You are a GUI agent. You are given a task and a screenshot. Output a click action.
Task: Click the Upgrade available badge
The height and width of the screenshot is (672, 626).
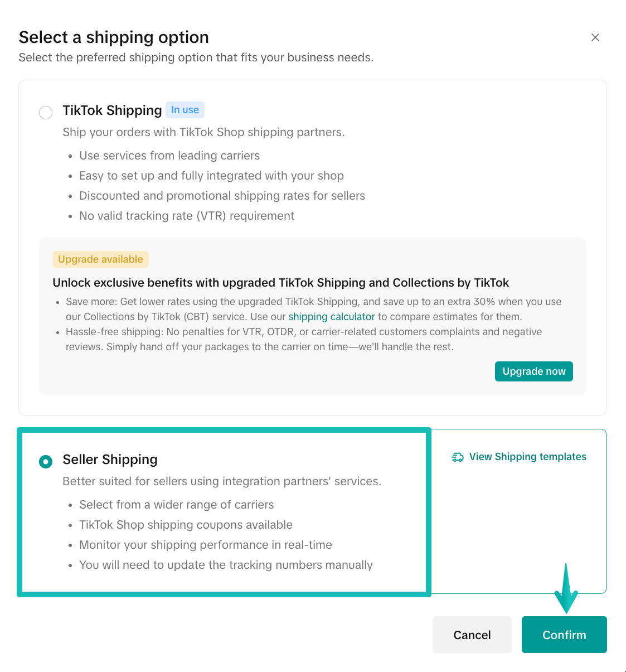100,259
